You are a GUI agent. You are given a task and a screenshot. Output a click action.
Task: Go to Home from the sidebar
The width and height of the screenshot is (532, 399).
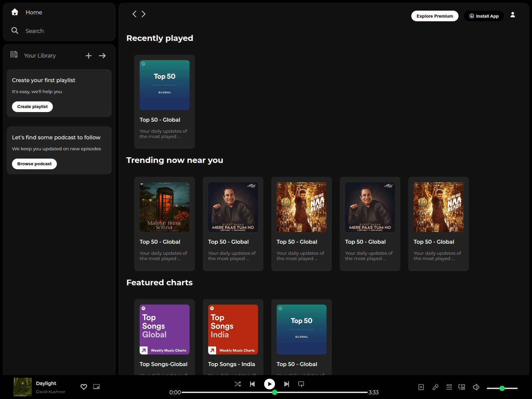(34, 12)
